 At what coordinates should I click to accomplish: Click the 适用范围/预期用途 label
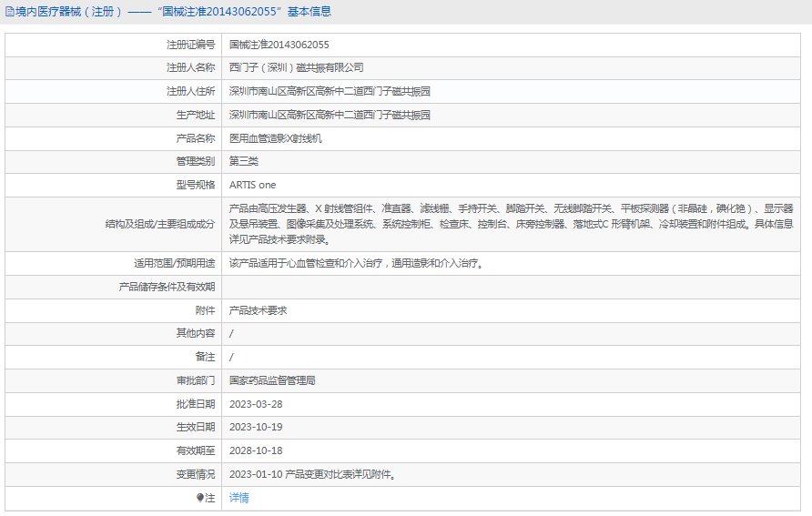(x=174, y=263)
